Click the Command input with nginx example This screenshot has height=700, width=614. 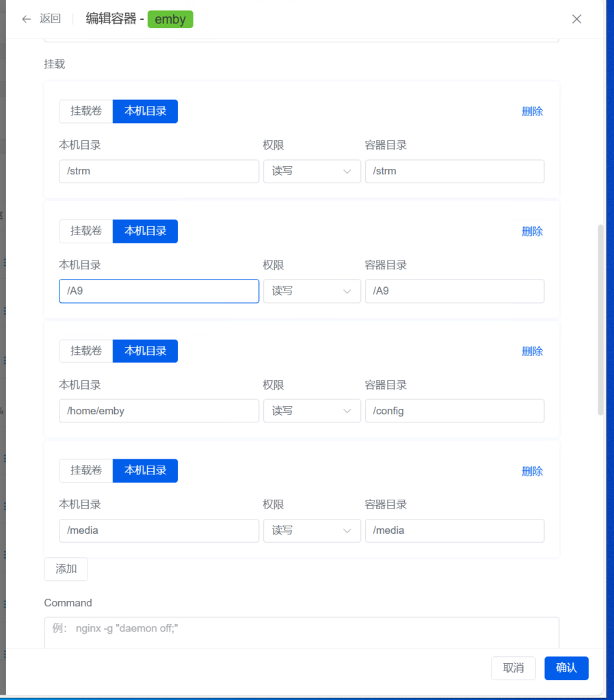302,632
